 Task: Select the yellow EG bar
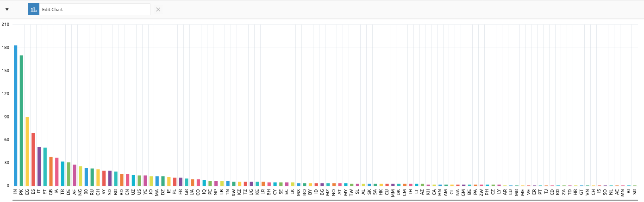click(x=27, y=151)
